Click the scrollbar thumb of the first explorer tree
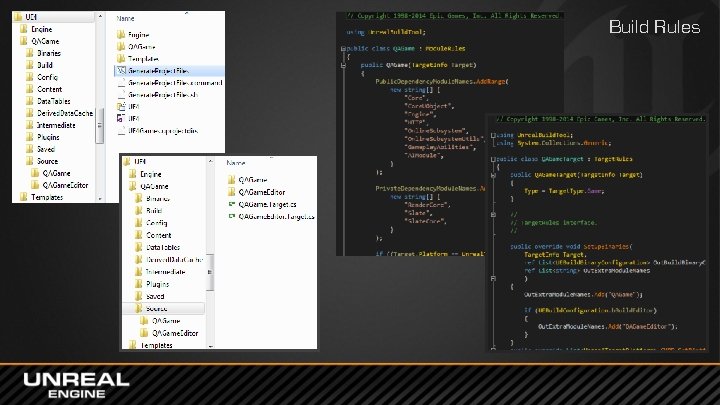 point(100,125)
